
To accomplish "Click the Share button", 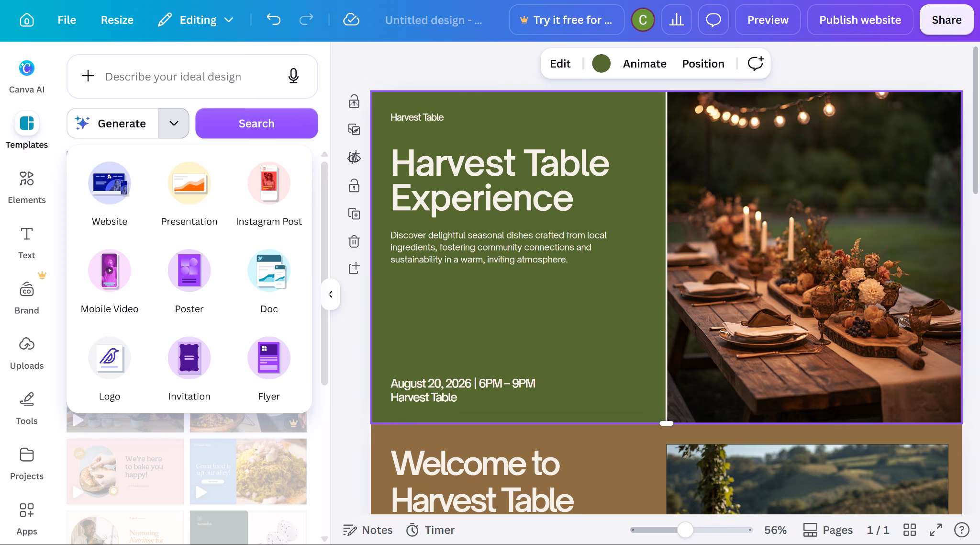I will tap(947, 20).
